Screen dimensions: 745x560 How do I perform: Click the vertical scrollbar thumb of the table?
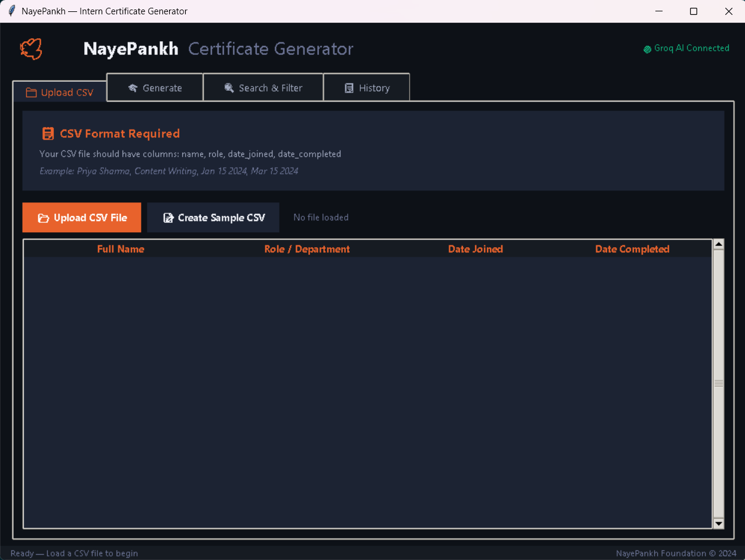pos(719,384)
